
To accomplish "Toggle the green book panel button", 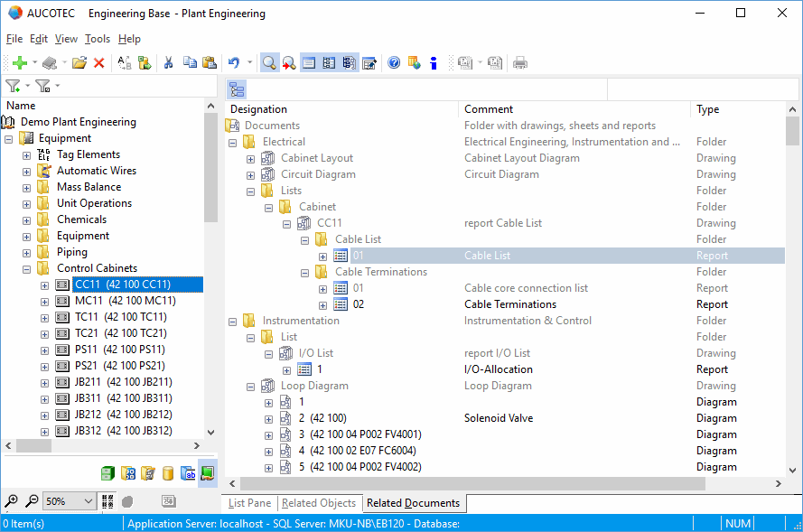I will click(208, 473).
